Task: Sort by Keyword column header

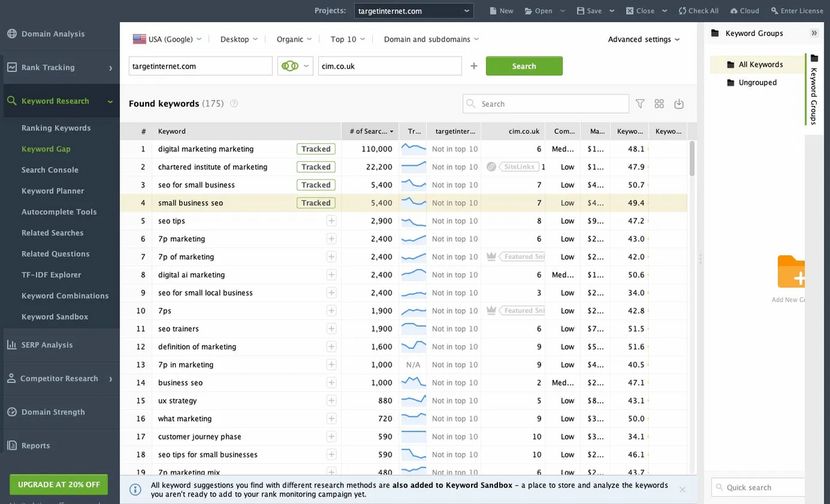Action: 248,131
